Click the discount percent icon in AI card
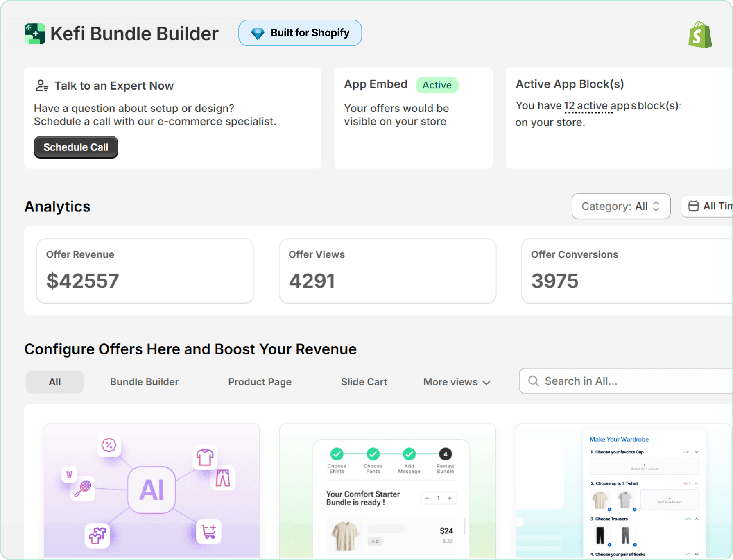This screenshot has height=560, width=733. 109,445
